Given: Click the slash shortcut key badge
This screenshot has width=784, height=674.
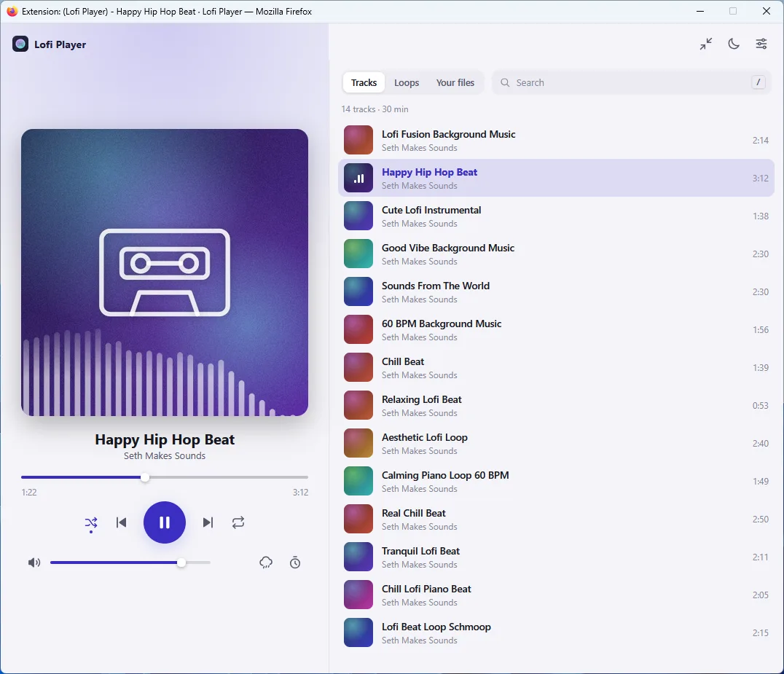Looking at the screenshot, I should point(758,82).
